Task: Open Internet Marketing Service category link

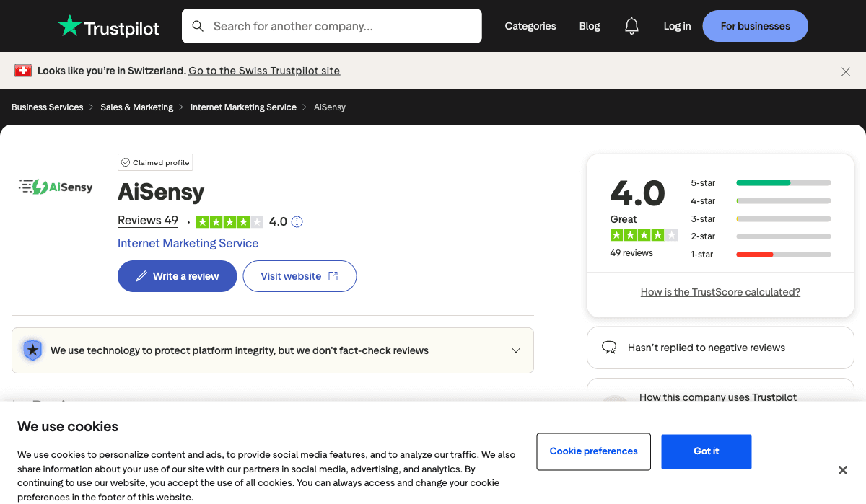Action: 188,244
